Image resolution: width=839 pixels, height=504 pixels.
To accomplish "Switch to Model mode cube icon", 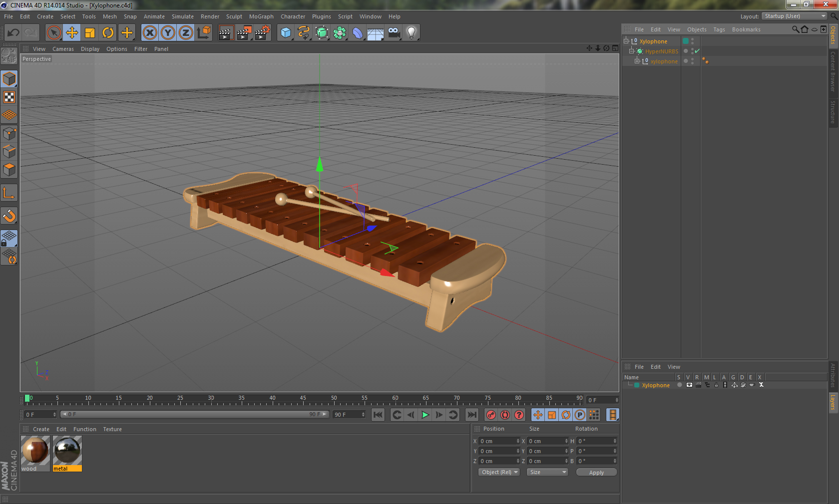I will (x=9, y=79).
